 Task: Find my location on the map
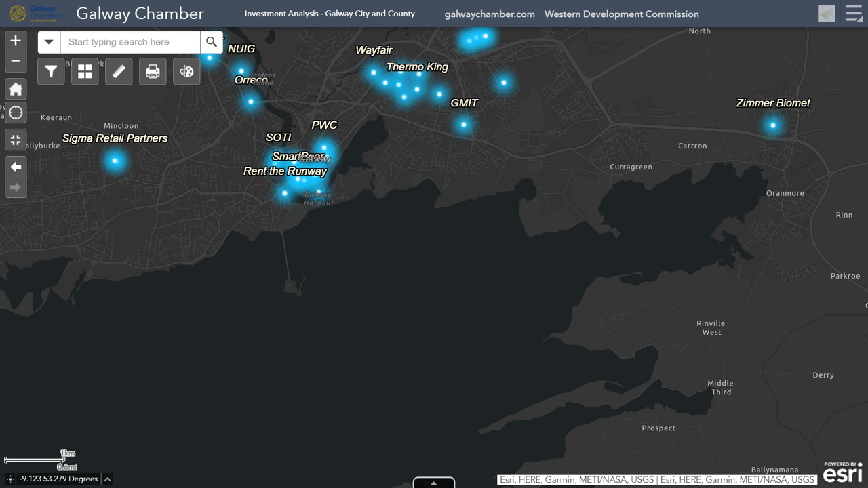(16, 113)
